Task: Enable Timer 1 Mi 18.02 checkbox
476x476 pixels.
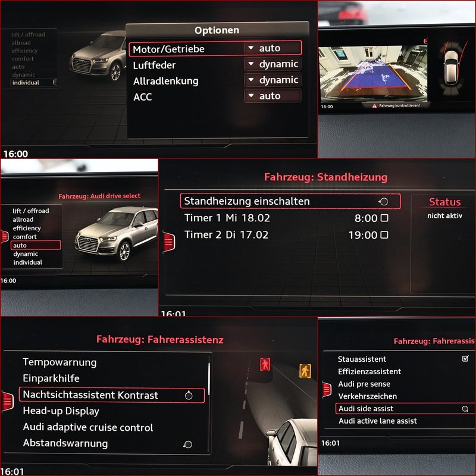Action: point(384,218)
